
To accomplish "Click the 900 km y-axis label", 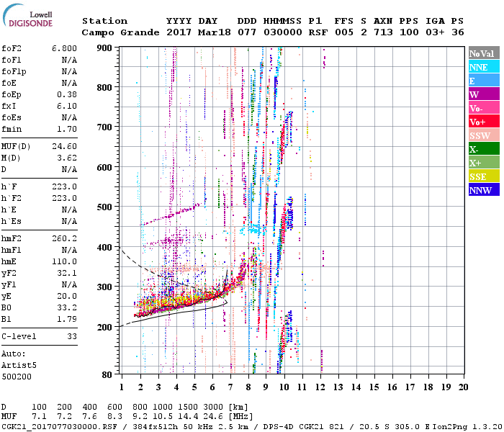I will coord(104,48).
